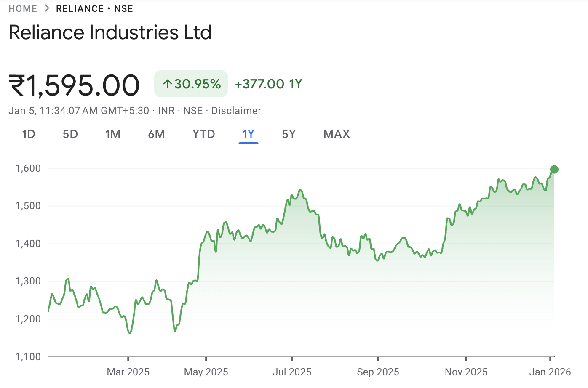The image size is (588, 388).
Task: Click the green current-price dot on the chart
Action: [x=554, y=169]
